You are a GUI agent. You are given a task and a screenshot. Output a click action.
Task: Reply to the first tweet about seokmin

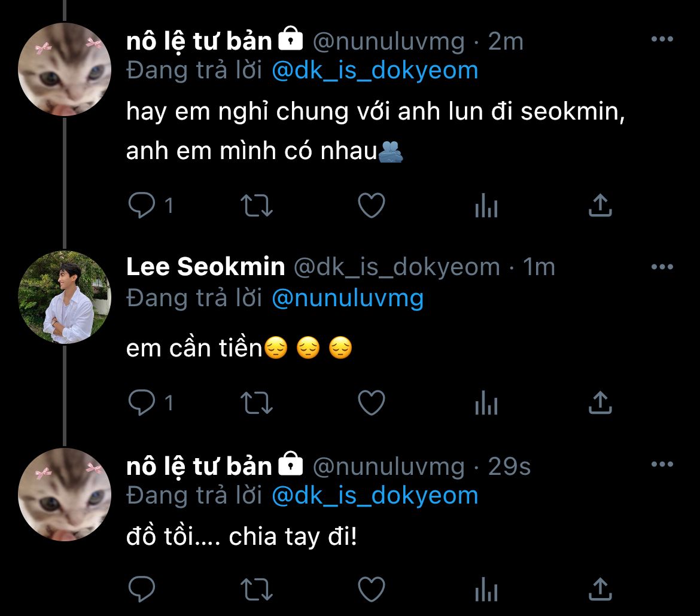point(142,206)
